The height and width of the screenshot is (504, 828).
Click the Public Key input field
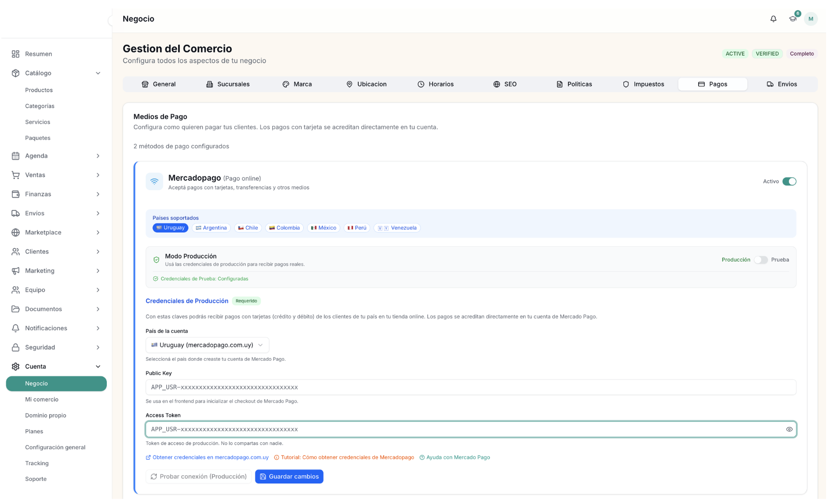click(471, 387)
